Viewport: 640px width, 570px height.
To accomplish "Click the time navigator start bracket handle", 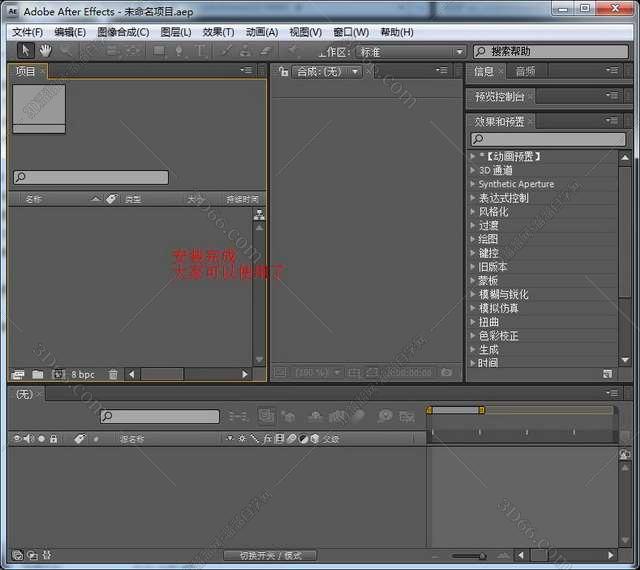I will 429,410.
